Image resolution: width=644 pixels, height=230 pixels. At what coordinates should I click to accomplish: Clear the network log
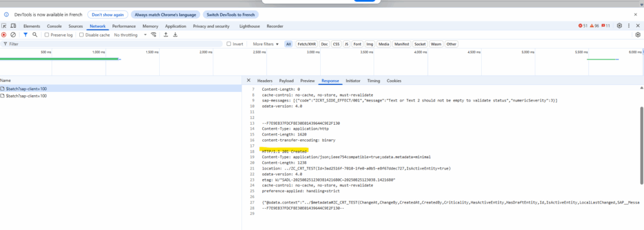[13, 35]
